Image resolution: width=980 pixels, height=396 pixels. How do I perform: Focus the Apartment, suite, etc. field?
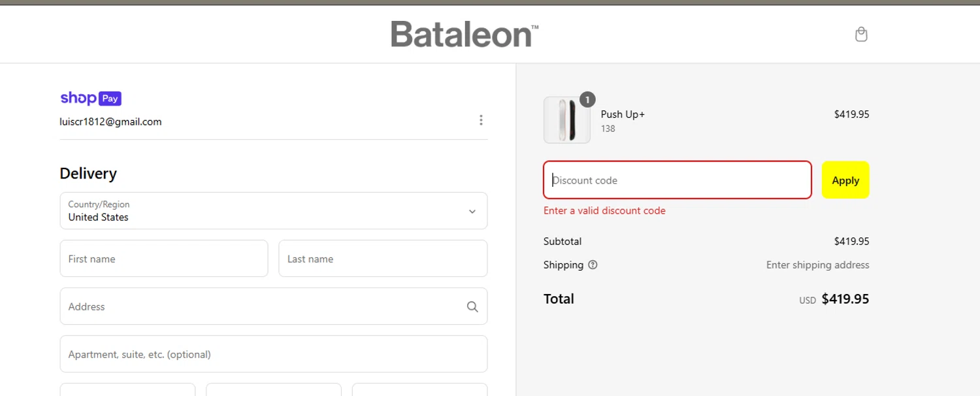[x=274, y=354]
